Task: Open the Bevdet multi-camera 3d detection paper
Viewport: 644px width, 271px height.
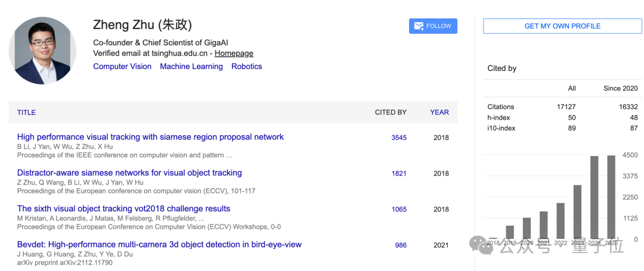Action: 159,244
